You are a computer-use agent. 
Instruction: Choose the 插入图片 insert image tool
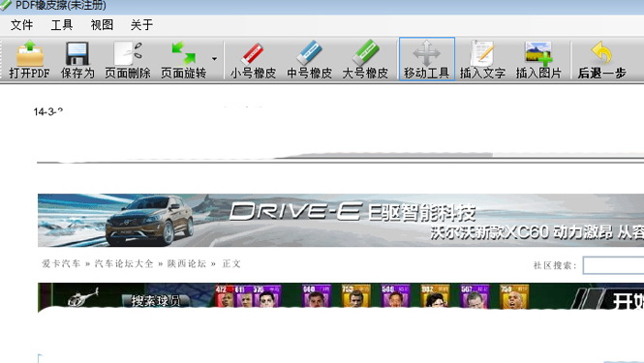point(538,60)
